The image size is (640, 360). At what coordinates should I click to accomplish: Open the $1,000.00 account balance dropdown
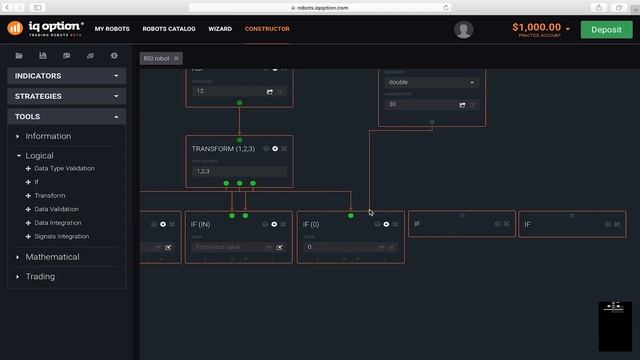pyautogui.click(x=541, y=28)
